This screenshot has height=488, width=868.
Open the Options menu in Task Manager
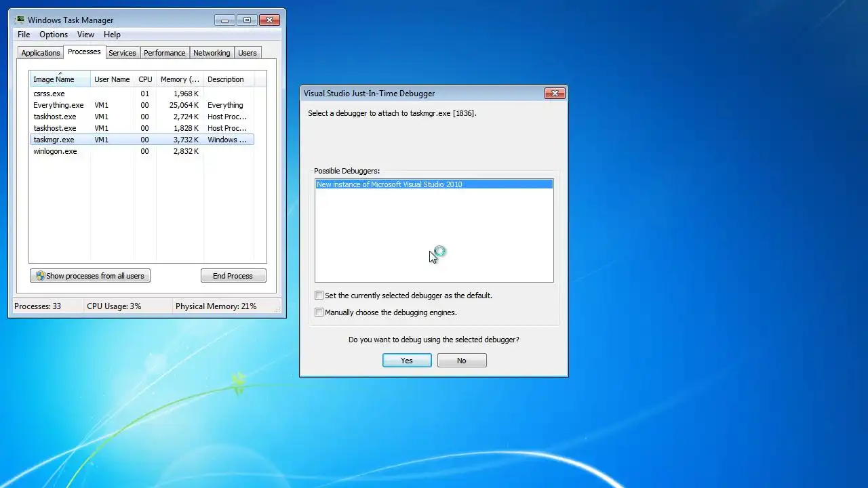pos(54,35)
